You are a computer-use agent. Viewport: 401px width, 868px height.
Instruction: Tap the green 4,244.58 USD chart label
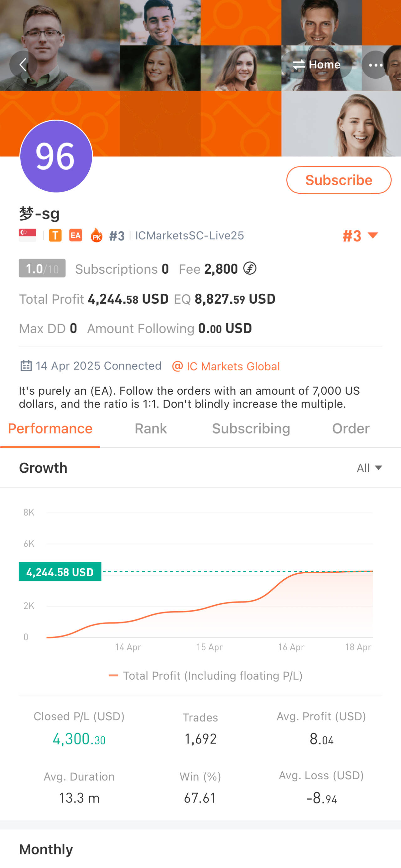pyautogui.click(x=60, y=571)
